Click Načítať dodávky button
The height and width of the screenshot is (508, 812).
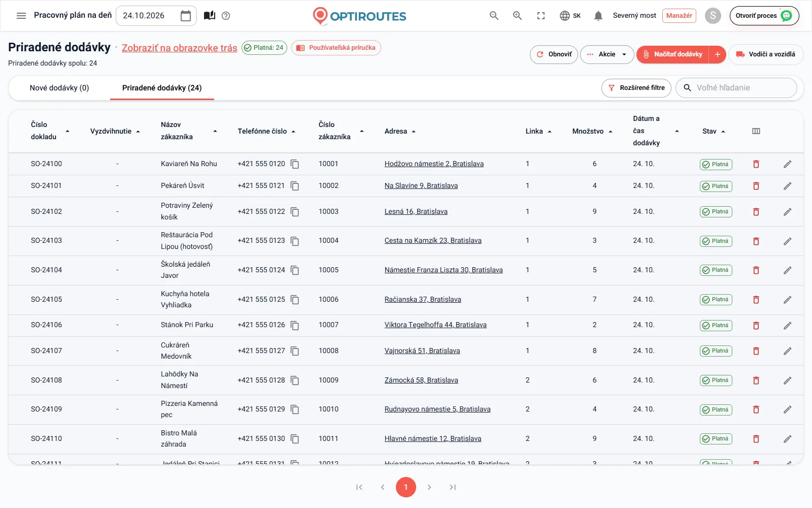(672, 54)
